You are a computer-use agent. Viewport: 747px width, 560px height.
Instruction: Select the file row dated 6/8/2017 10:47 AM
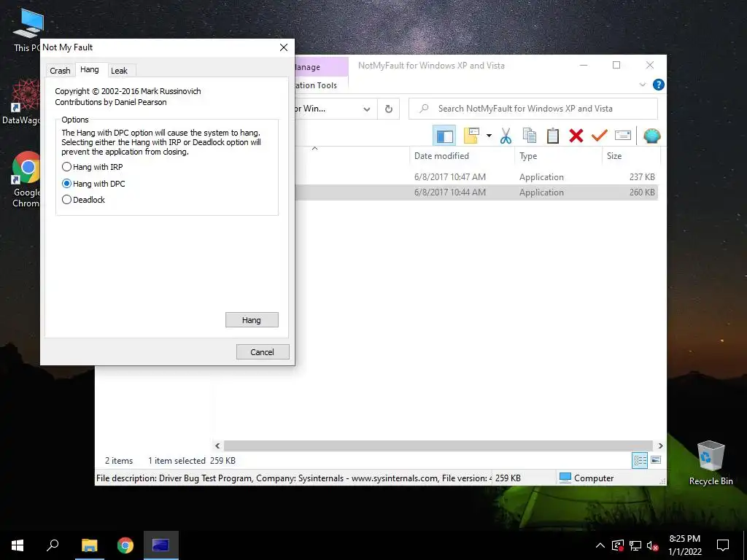point(476,176)
